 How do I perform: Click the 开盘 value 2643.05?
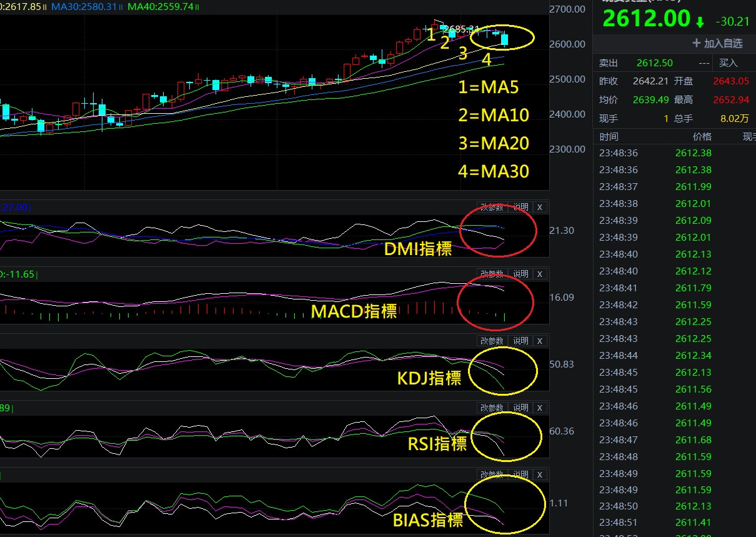731,81
